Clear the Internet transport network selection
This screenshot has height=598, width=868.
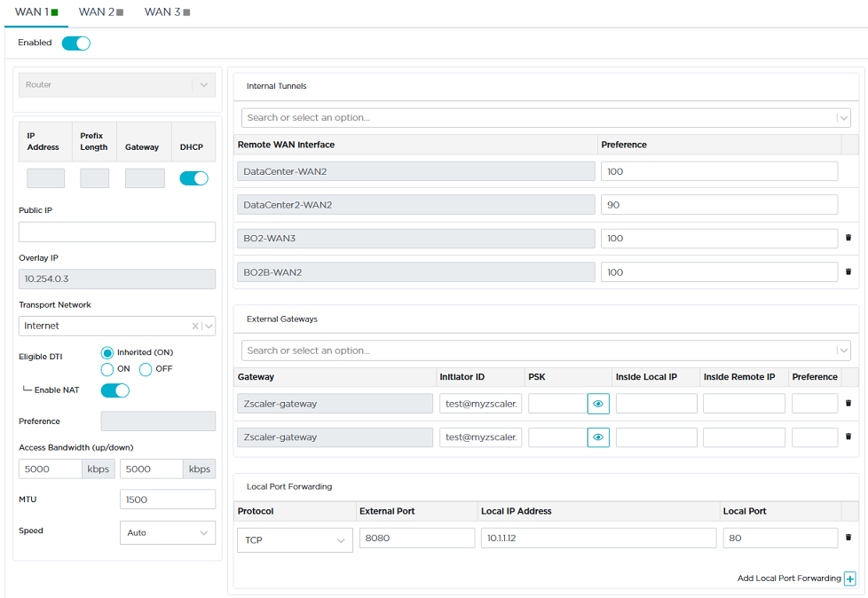point(194,327)
